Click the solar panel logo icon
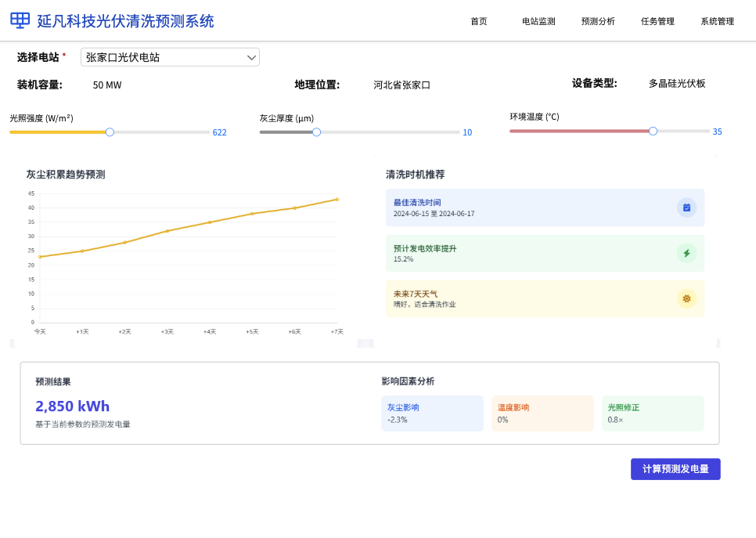756x538 pixels. (20, 20)
